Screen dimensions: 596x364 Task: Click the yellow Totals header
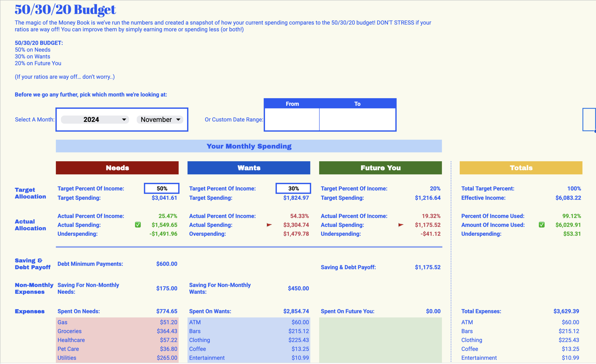521,168
